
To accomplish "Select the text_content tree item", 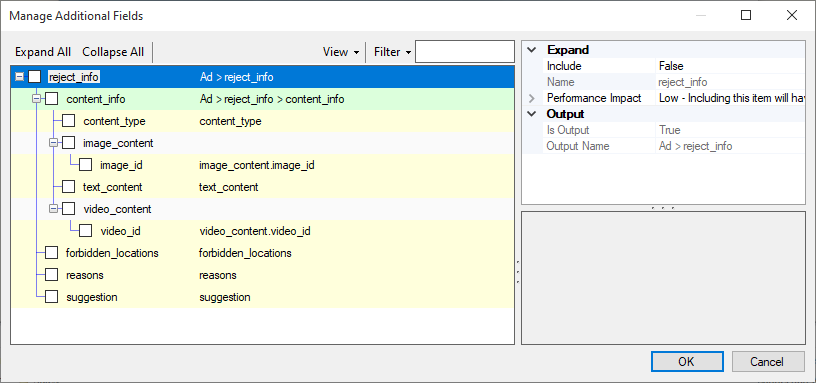I will [112, 187].
